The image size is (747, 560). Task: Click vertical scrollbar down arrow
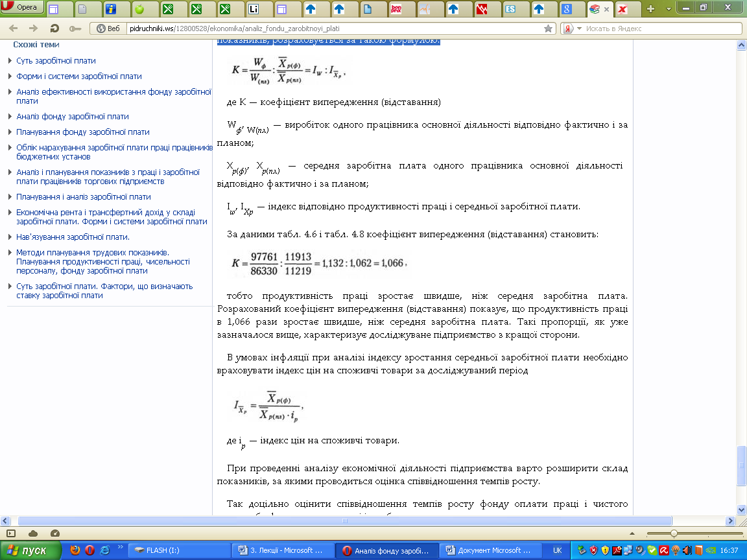tap(741, 509)
